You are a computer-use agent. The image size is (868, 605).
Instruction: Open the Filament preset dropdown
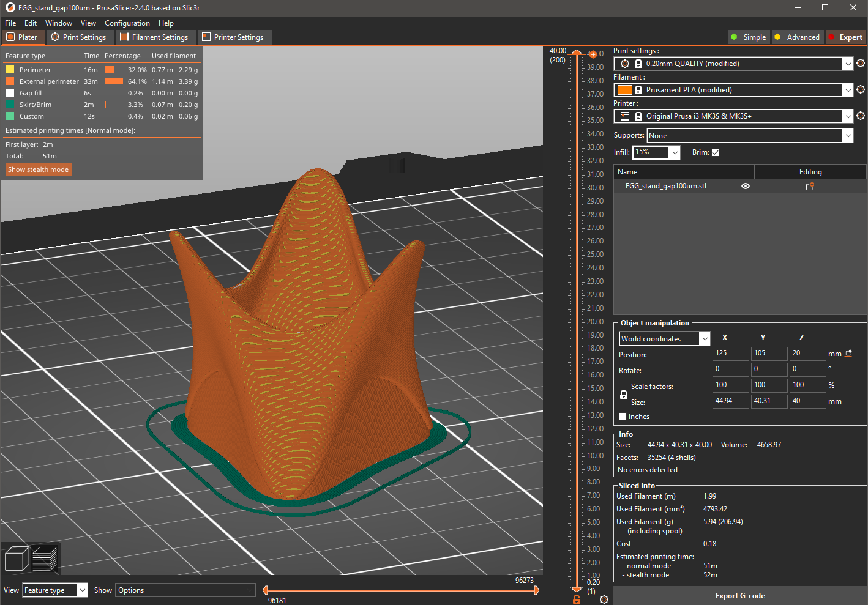click(x=733, y=90)
